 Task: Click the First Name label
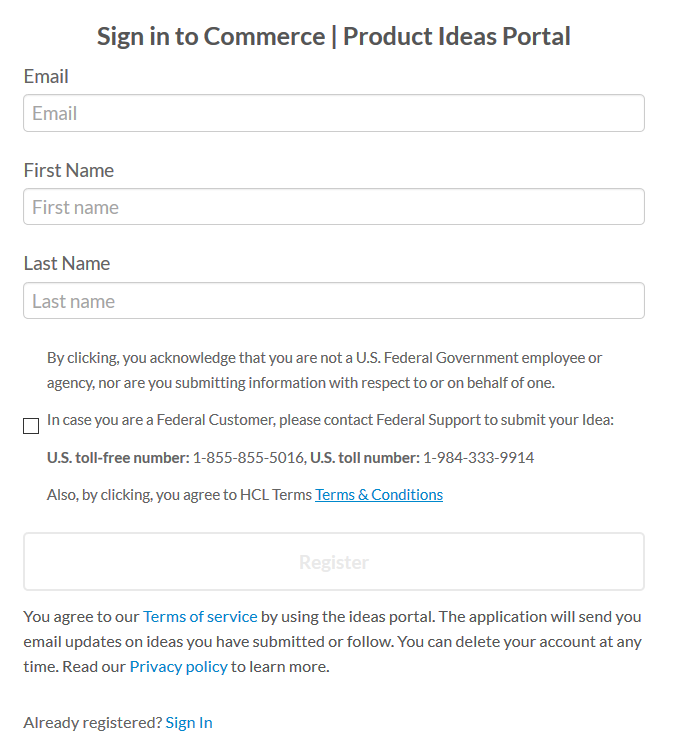point(69,170)
